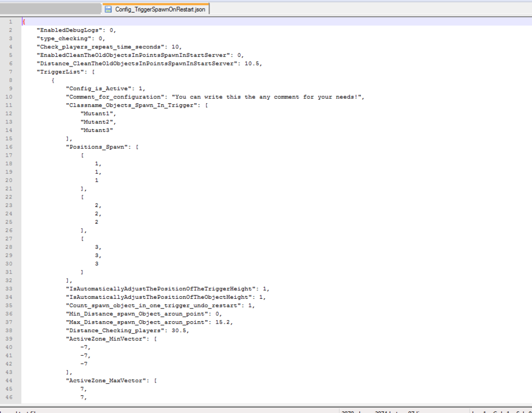532x413 pixels.
Task: Click "IsAutomaticallyAdjustThePositionOfTheObjectHeight" key
Action: point(159,297)
